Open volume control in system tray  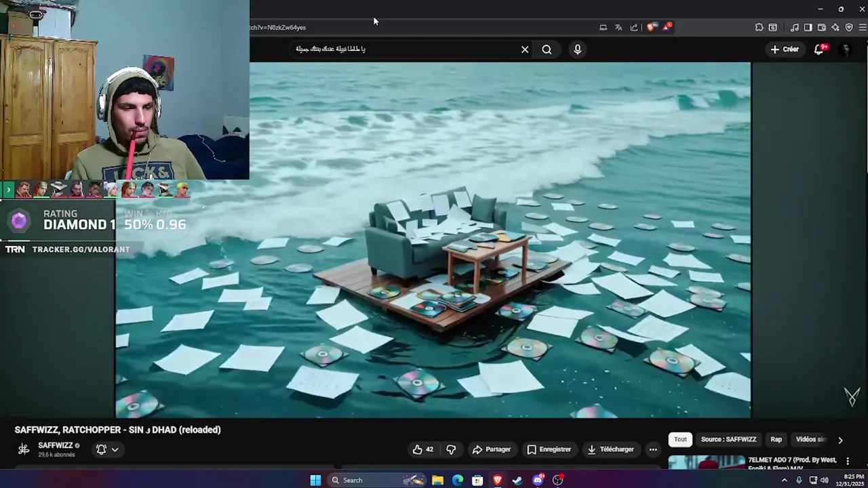(x=825, y=480)
